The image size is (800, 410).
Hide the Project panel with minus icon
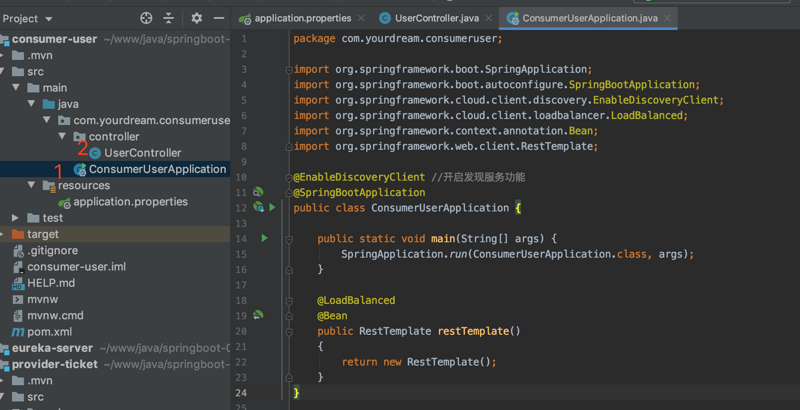click(219, 18)
